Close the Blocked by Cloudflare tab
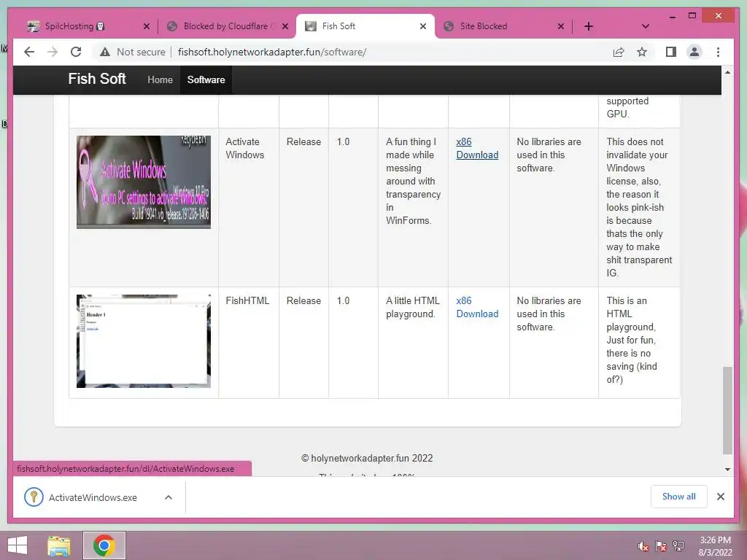This screenshot has height=560, width=747. click(x=285, y=26)
